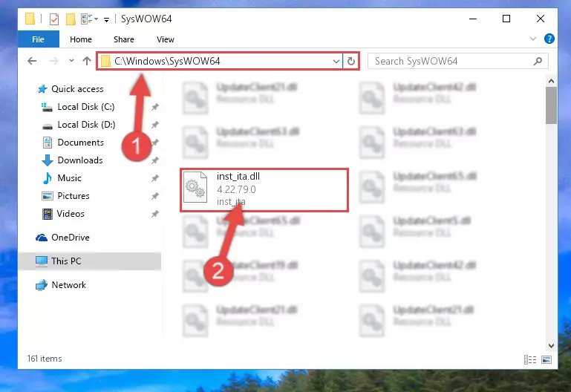Go forward with the Forward arrow
Viewport: 571px width, 392px height.
pos(53,61)
